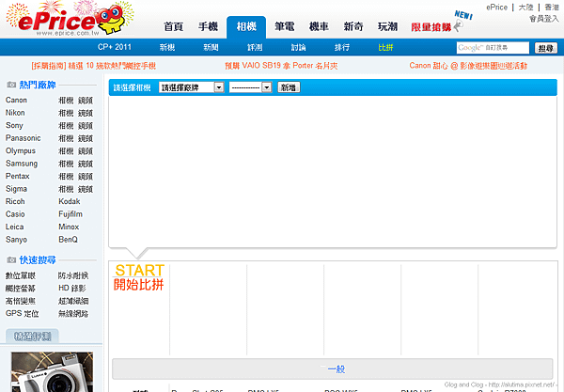Open 相機 in the Canon row
Screen dimensions: 564x392
[66, 101]
